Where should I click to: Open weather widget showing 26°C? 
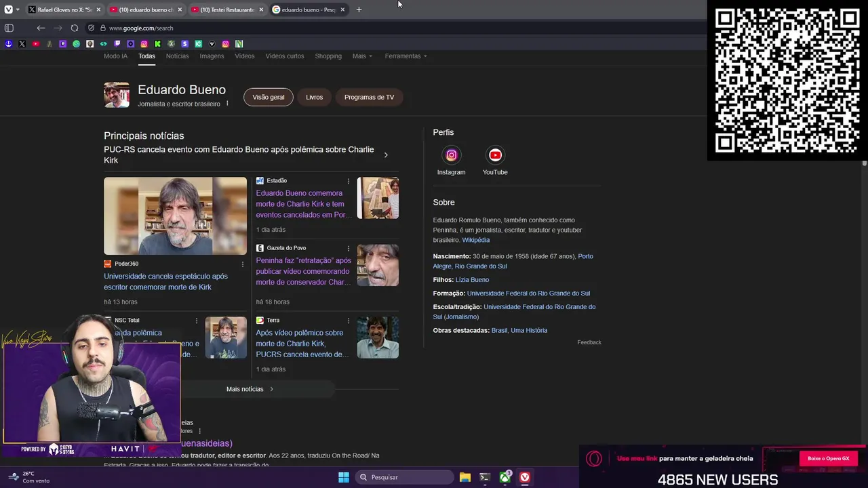[28, 477]
